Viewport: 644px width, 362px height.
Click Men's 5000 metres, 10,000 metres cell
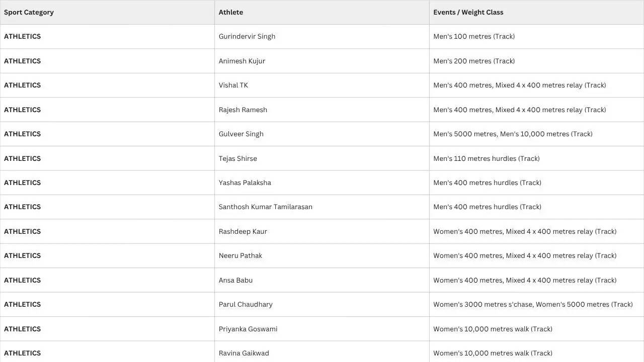coord(536,134)
